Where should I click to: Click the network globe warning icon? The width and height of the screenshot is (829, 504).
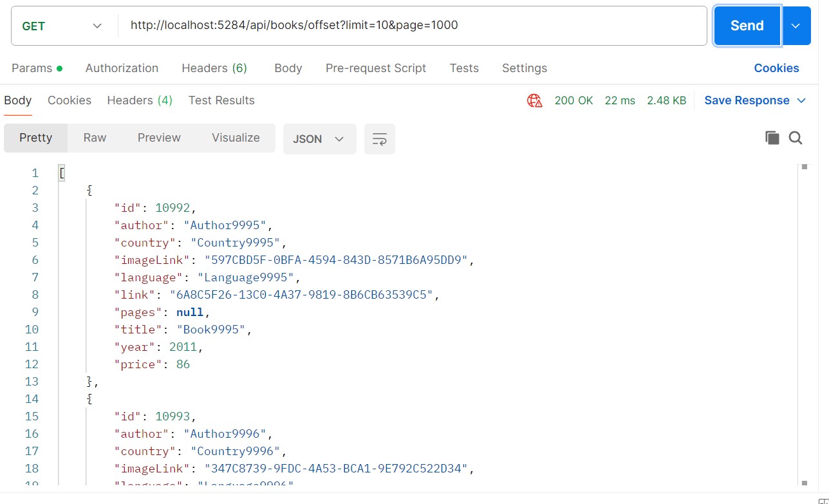pos(535,100)
